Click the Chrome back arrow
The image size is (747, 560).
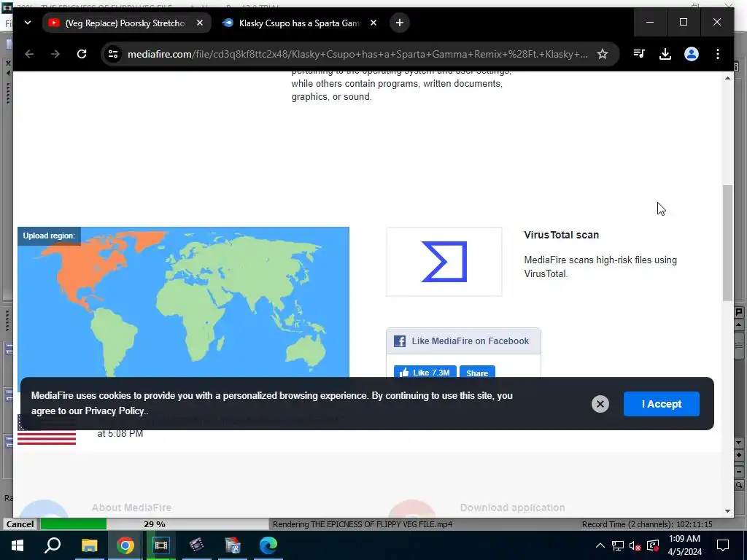[x=29, y=54]
